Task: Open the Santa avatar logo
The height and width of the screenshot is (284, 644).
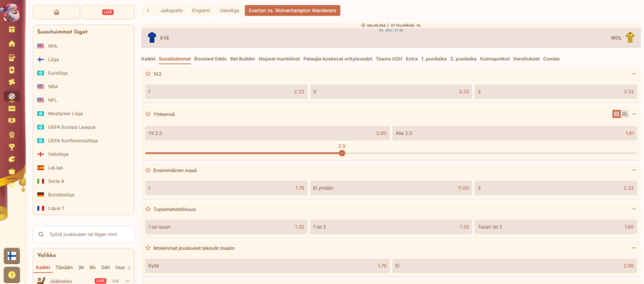Action: coord(12,11)
